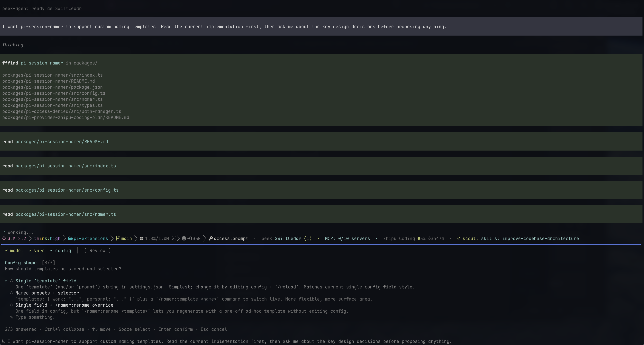Click the read src/namer.ts tool call block

pyautogui.click(x=321, y=214)
